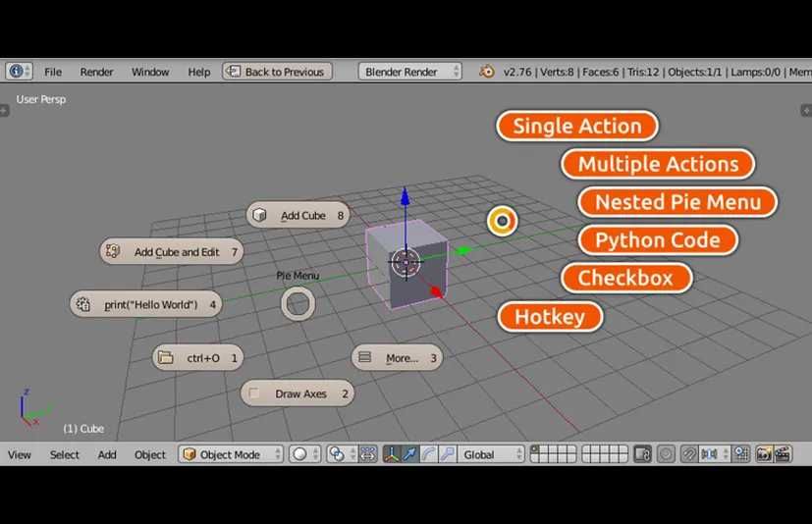The height and width of the screenshot is (524, 812).
Task: Open the Render menu
Action: 96,72
